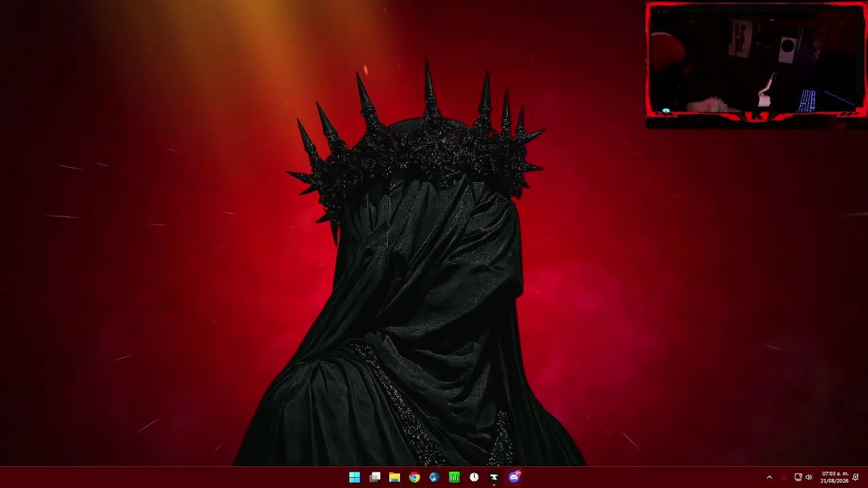
Task: Open the green bar-chart app icon
Action: pos(454,477)
